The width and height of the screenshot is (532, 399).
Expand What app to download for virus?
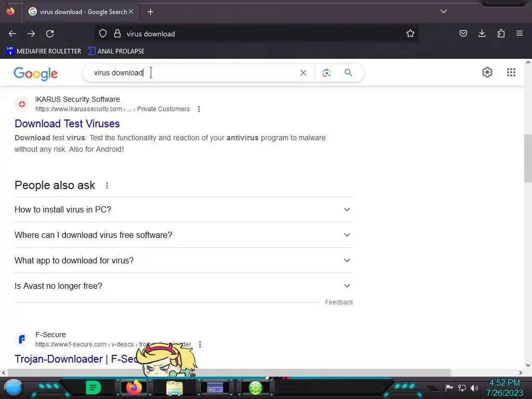(x=184, y=261)
